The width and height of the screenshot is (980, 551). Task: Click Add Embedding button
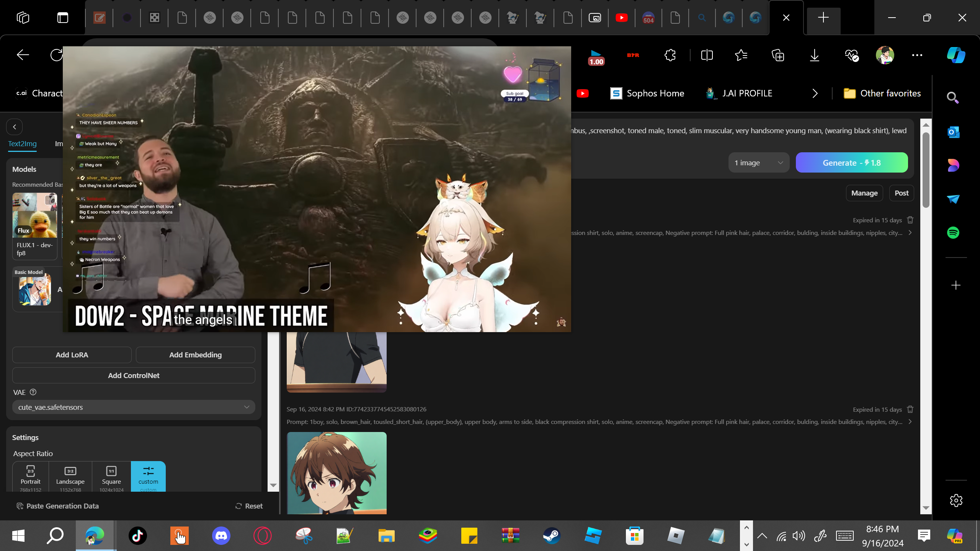[196, 355]
